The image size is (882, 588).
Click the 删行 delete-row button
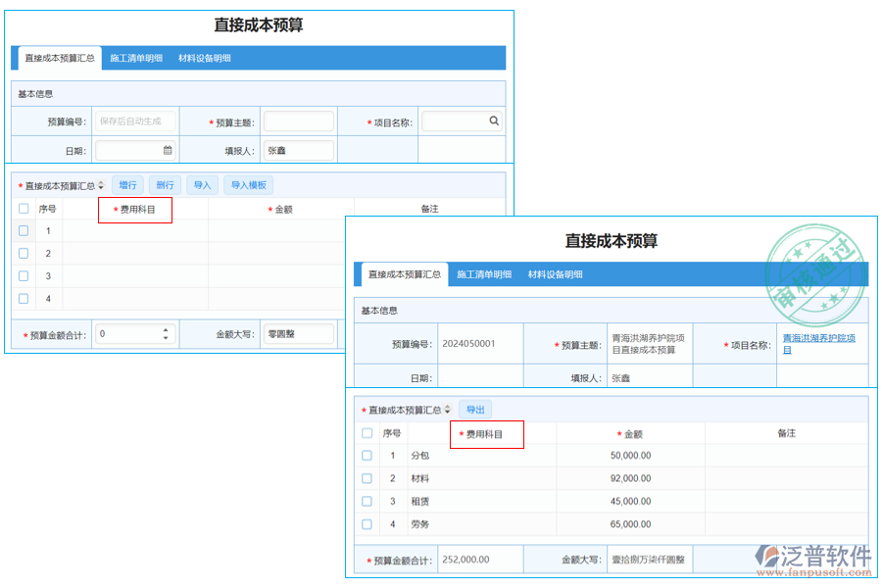165,184
